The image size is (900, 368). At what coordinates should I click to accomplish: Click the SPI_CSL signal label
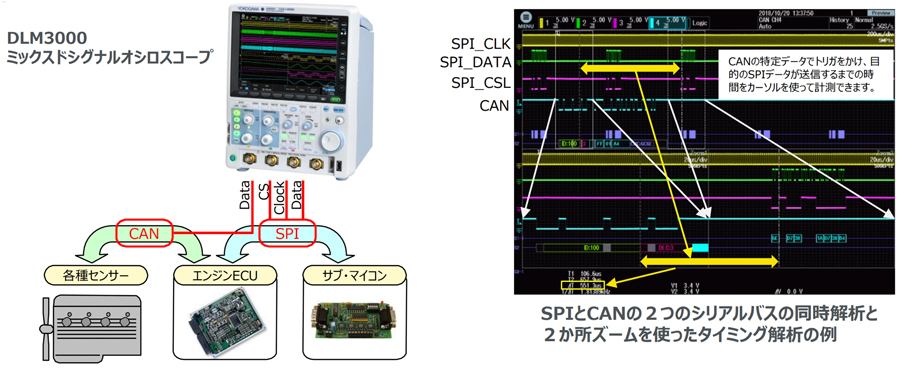pyautogui.click(x=480, y=83)
